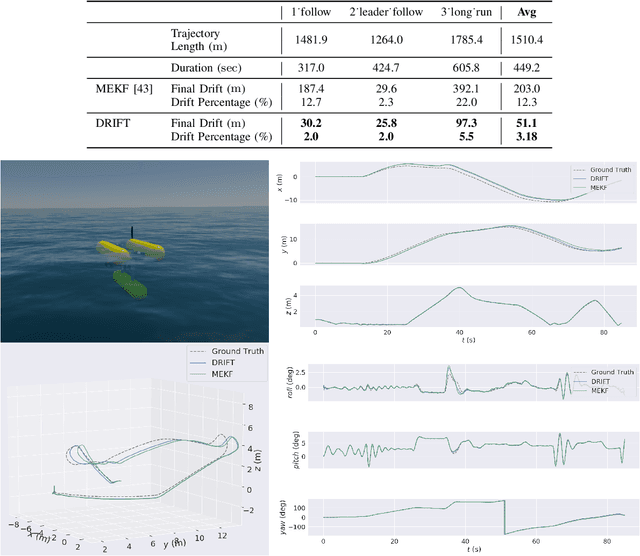Click average duration value 449.2

pos(527,68)
